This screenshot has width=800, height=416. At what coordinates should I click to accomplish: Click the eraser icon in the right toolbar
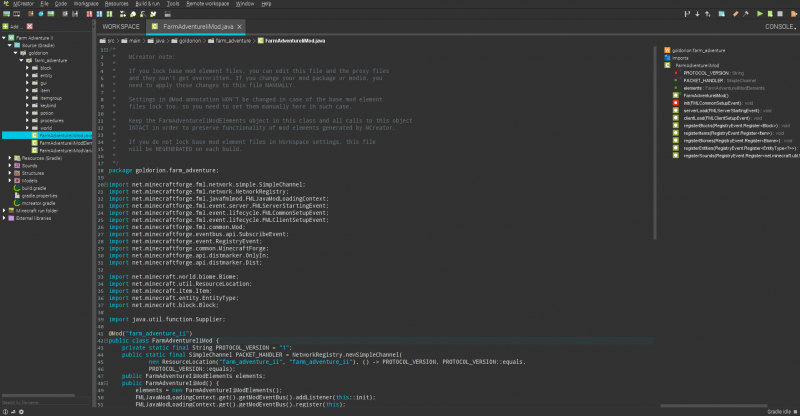point(735,14)
